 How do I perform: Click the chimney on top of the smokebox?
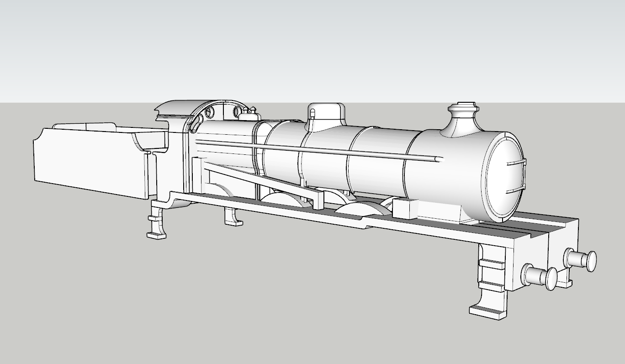tap(462, 120)
